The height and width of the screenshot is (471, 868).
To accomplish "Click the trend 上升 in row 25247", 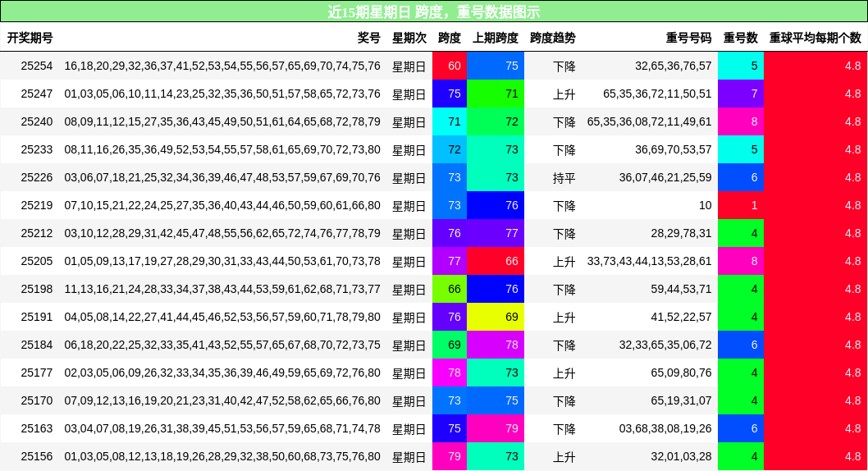I will tap(564, 94).
